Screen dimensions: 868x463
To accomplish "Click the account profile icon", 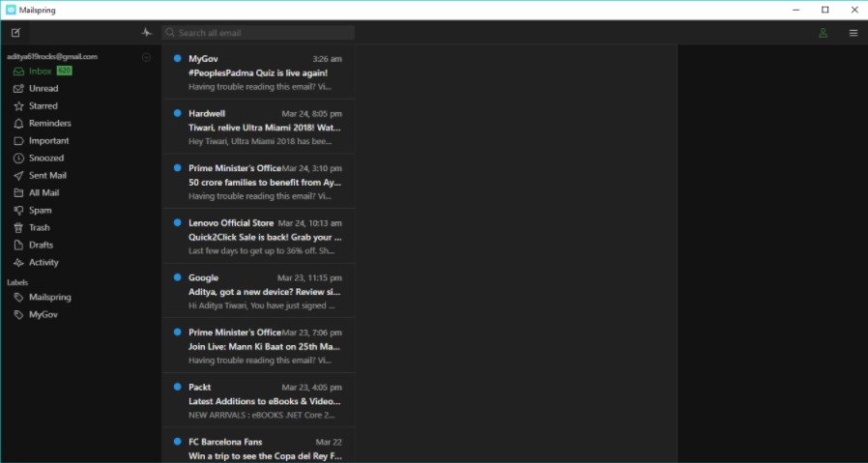I will coord(823,33).
